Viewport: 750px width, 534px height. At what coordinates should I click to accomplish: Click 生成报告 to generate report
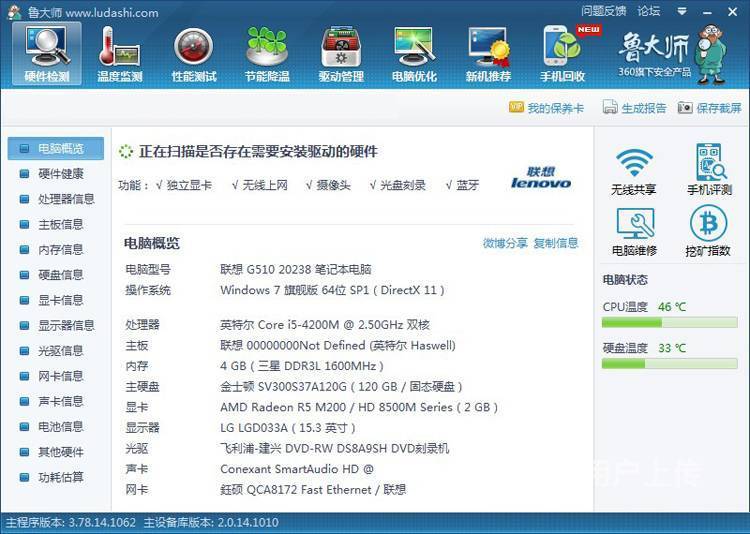click(x=643, y=108)
